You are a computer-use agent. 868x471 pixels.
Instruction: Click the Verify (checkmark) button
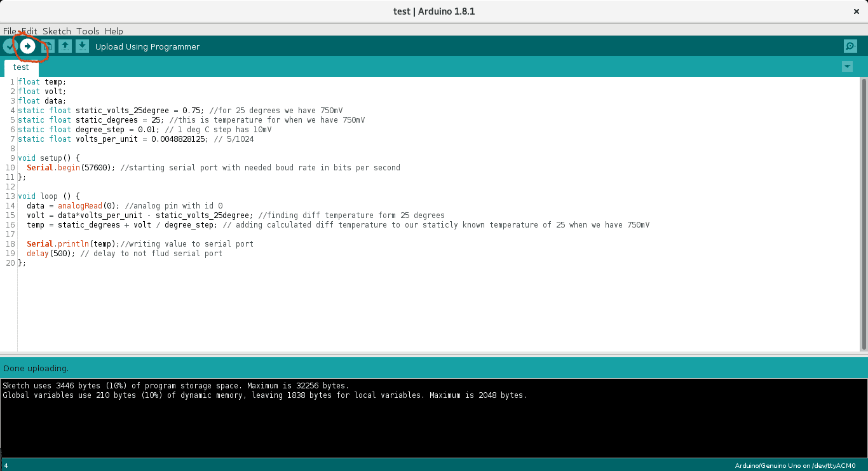(9, 46)
